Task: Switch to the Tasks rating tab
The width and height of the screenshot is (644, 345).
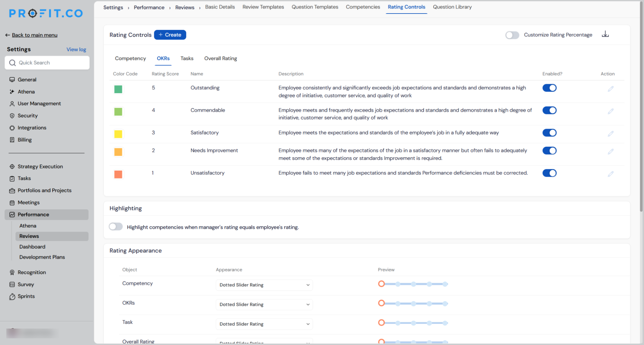Action: pyautogui.click(x=187, y=58)
